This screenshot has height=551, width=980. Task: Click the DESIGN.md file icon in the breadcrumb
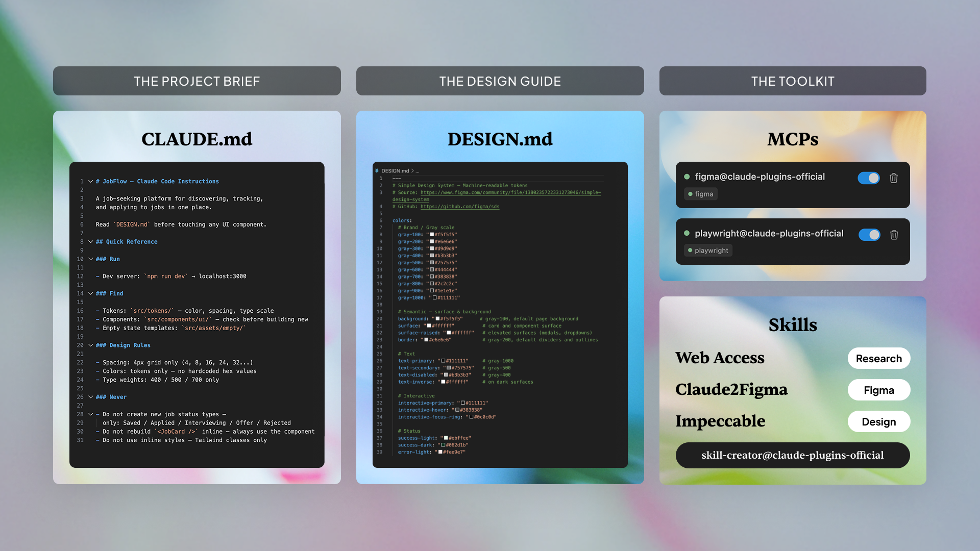click(x=377, y=171)
